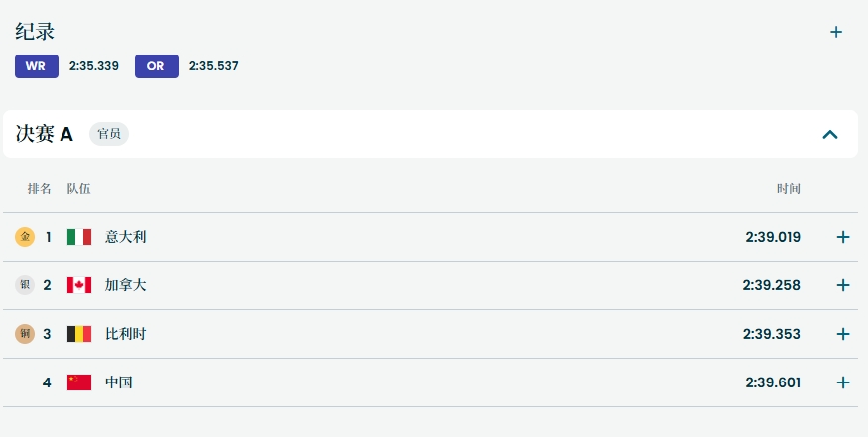This screenshot has height=437, width=868.
Task: Collapse the 决赛 A results panel
Action: click(830, 134)
